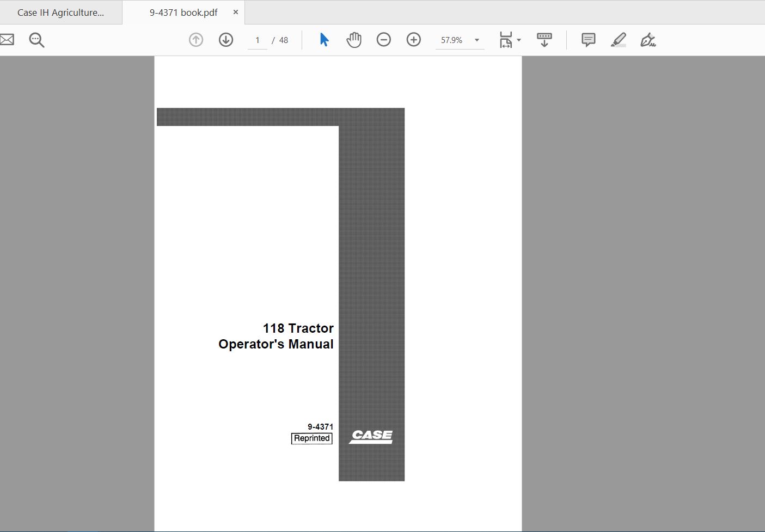Activate the arrow selection tool
This screenshot has width=765, height=532.
(x=324, y=40)
